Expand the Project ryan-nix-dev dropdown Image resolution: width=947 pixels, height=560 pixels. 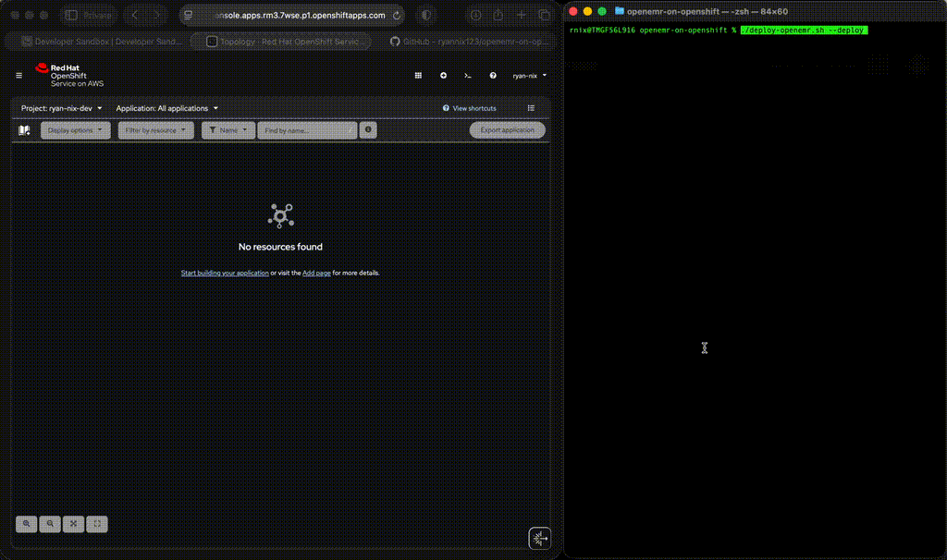[x=61, y=108]
